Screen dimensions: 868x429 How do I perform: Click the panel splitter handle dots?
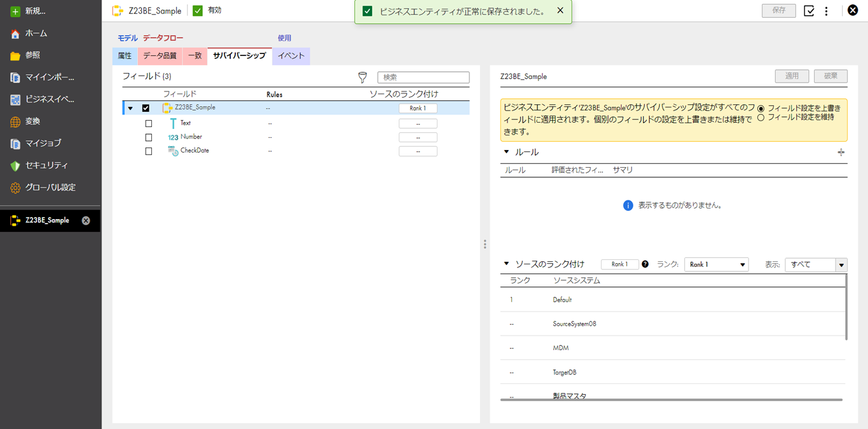[x=485, y=244]
